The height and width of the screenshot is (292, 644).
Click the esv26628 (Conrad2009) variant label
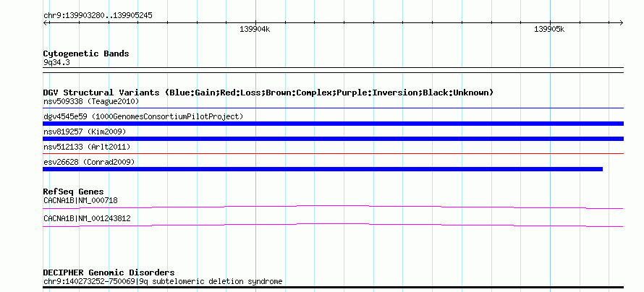[x=89, y=162]
